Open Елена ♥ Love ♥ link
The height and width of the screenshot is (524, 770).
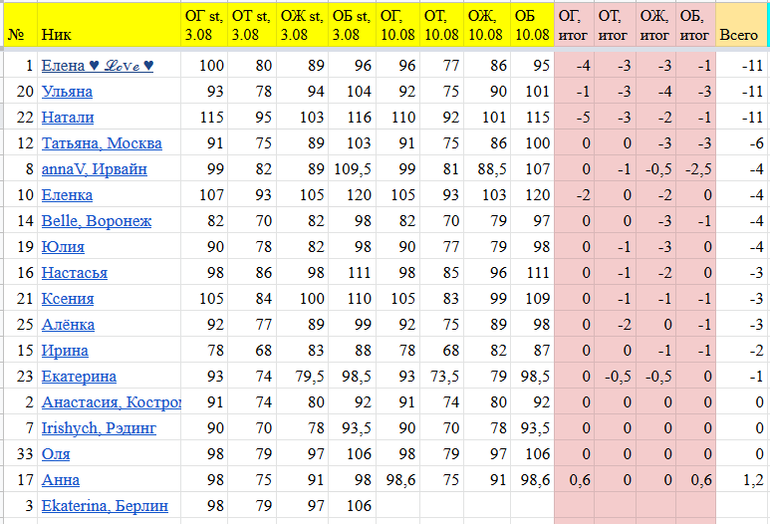click(97, 66)
